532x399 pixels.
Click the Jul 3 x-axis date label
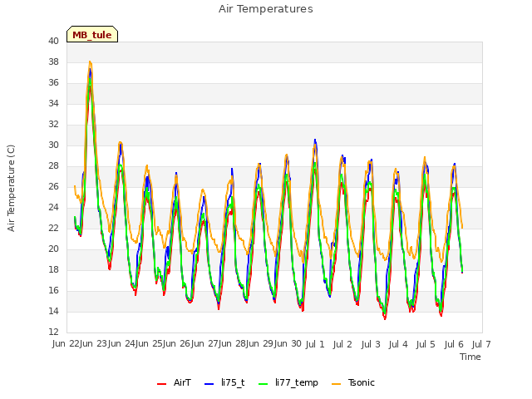point(371,344)
